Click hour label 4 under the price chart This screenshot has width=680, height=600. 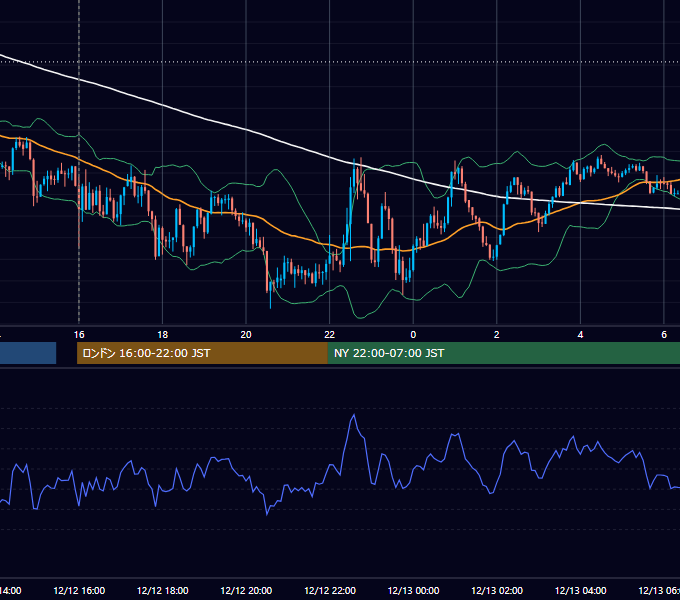pyautogui.click(x=580, y=335)
